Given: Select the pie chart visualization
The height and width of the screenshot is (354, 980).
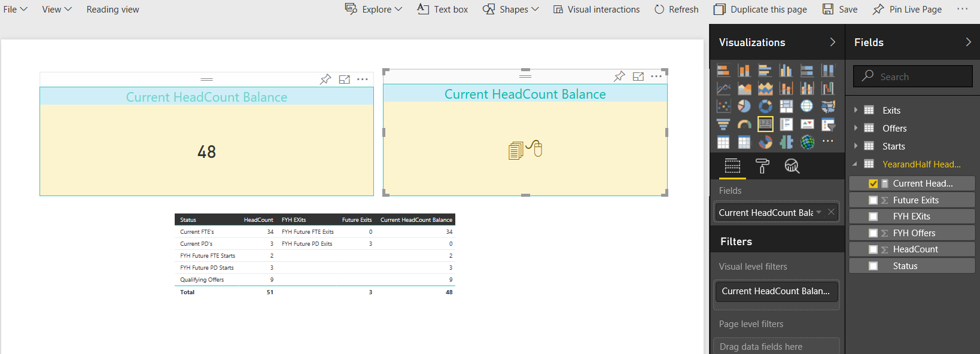Looking at the screenshot, I should tap(744, 106).
